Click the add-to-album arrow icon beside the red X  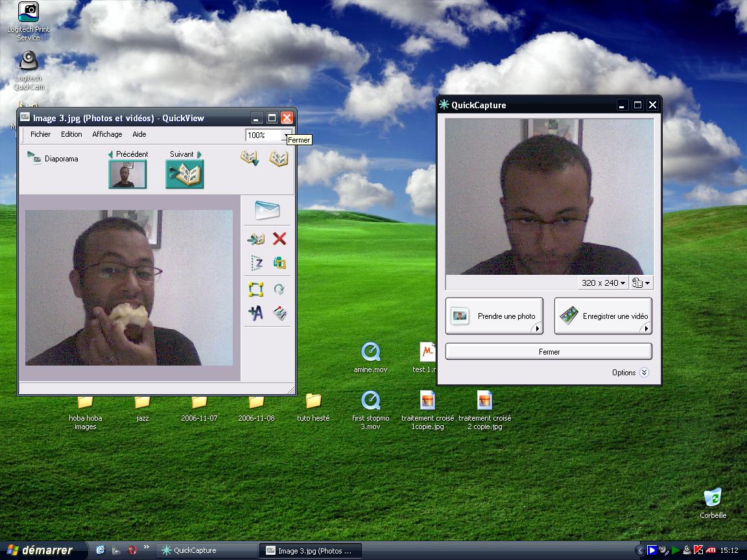tap(256, 239)
